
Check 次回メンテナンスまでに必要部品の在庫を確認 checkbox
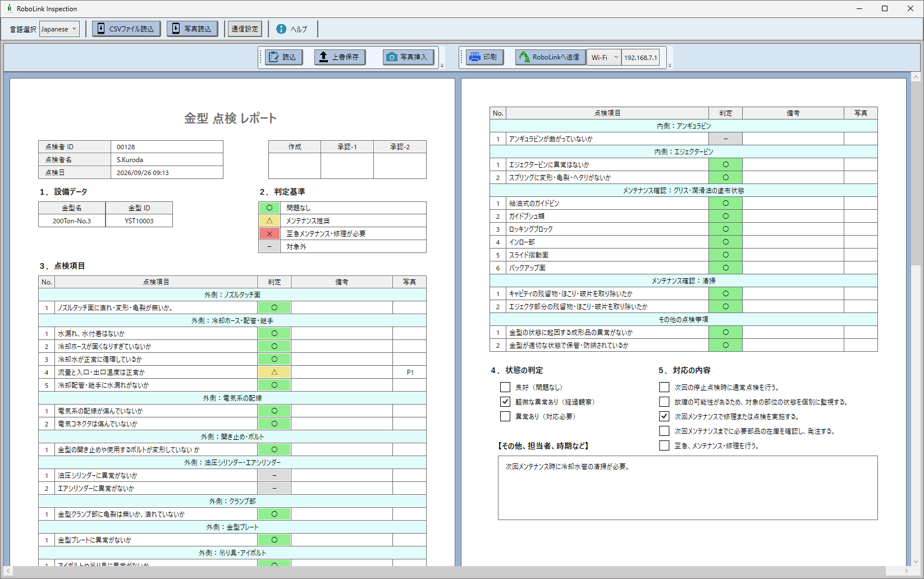[664, 431]
